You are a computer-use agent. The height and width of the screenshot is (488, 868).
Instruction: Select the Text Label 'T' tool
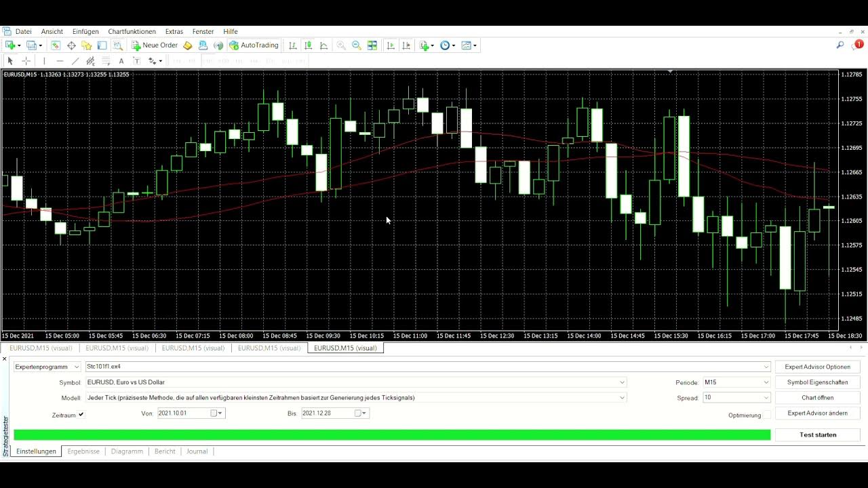click(x=136, y=61)
